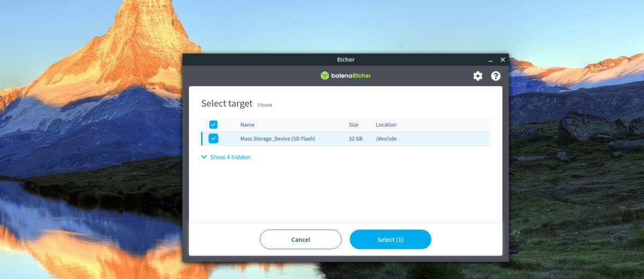Click the /dev/sde location cell

point(386,139)
